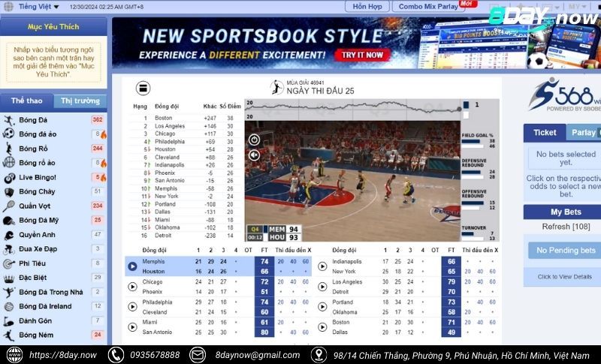Switch to the Thị trường tab

click(x=80, y=101)
